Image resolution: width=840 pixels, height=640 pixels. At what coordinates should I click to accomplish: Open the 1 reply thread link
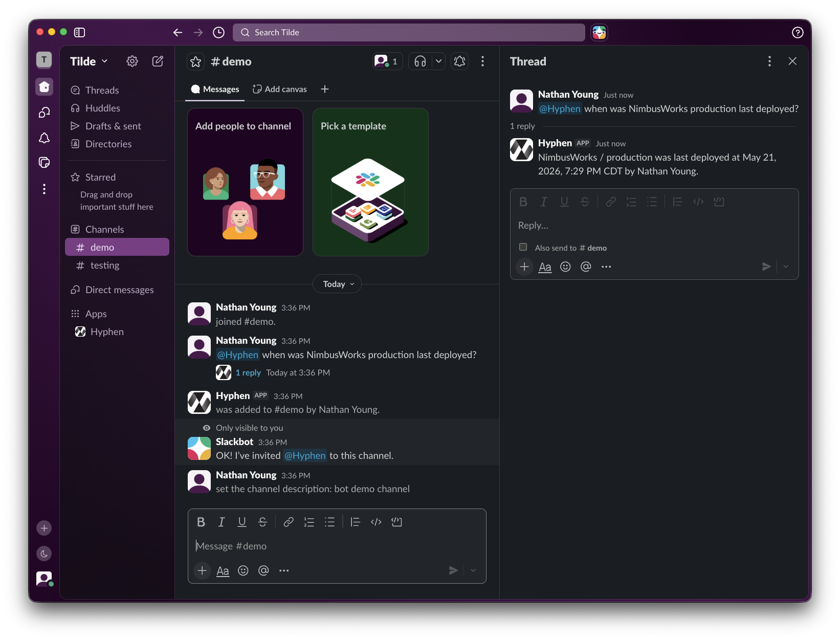click(248, 372)
